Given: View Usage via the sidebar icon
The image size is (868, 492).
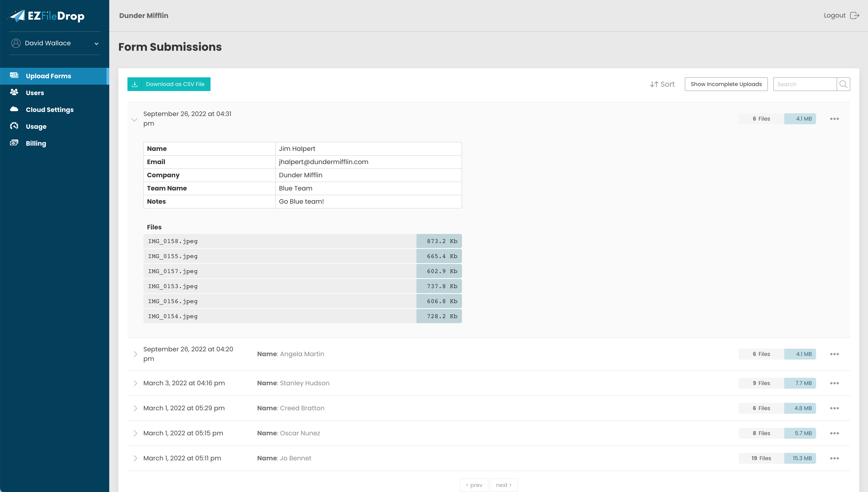Looking at the screenshot, I should coord(14,126).
